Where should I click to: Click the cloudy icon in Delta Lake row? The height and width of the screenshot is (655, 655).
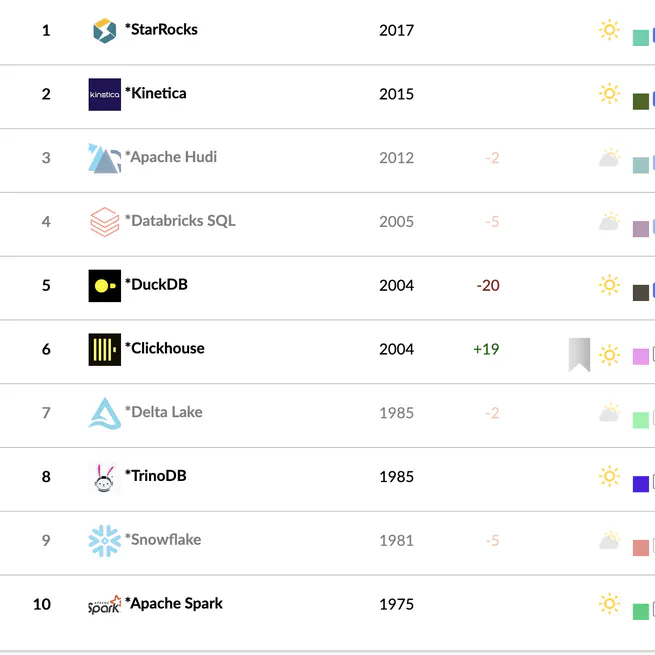(x=609, y=413)
